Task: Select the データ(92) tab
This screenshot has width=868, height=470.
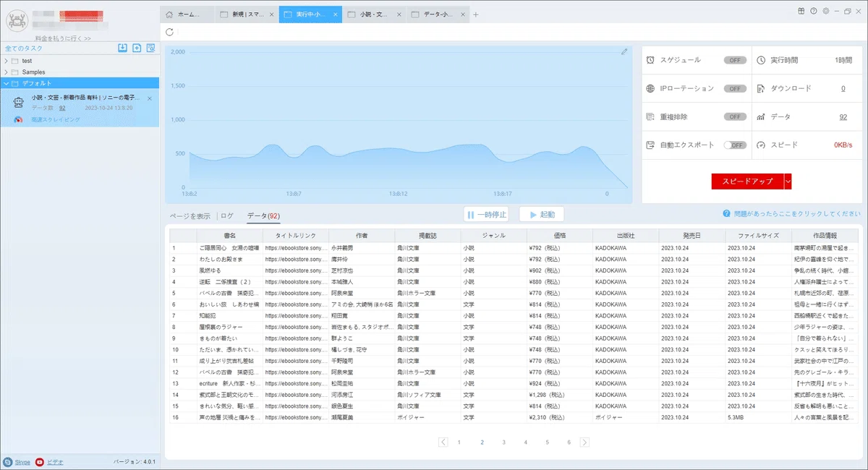Action: click(x=263, y=215)
